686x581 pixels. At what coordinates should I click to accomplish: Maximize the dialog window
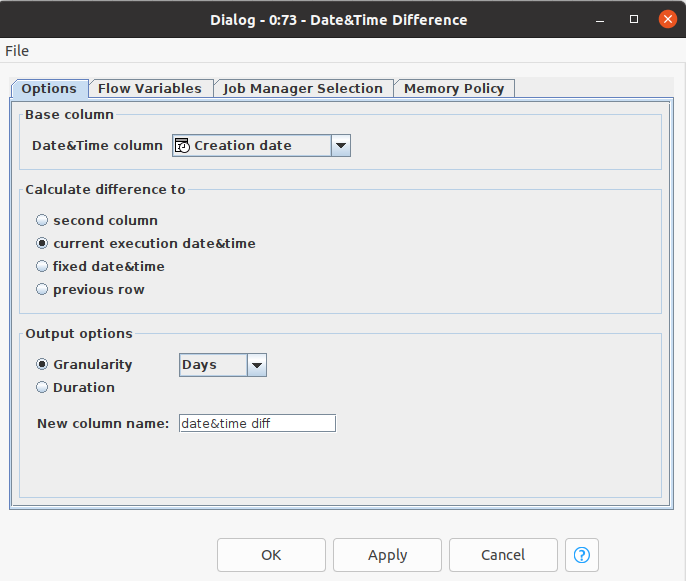click(x=633, y=20)
